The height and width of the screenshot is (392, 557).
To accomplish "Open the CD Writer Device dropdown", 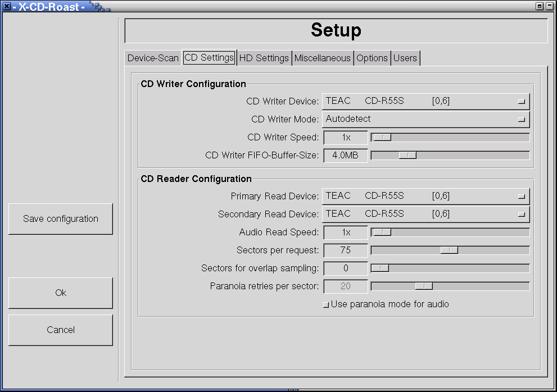I will point(425,101).
